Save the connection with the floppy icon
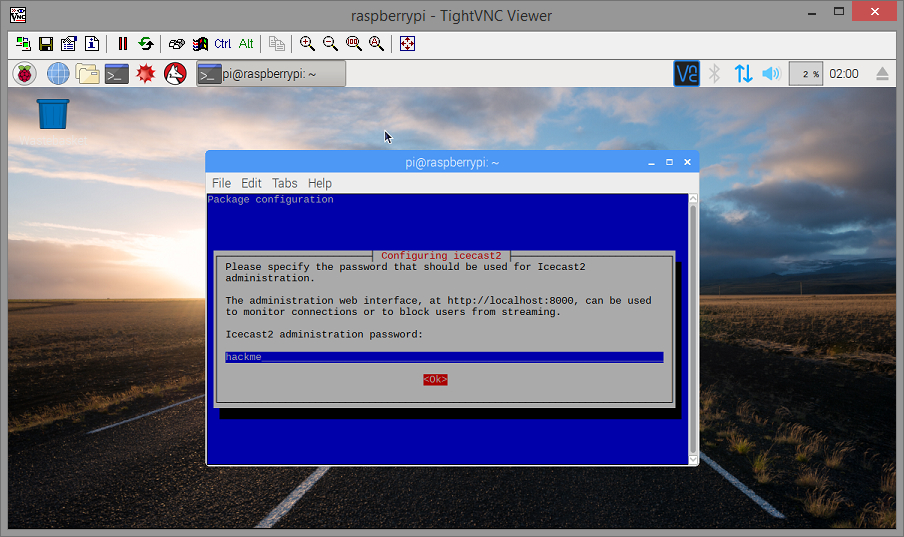 [x=46, y=44]
